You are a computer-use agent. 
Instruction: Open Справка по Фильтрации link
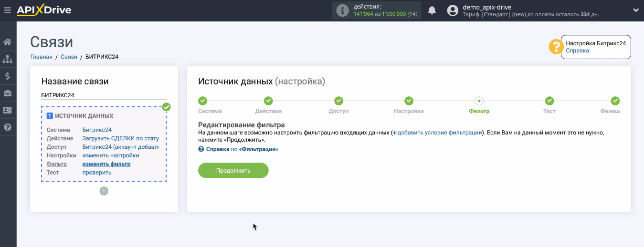coord(238,149)
